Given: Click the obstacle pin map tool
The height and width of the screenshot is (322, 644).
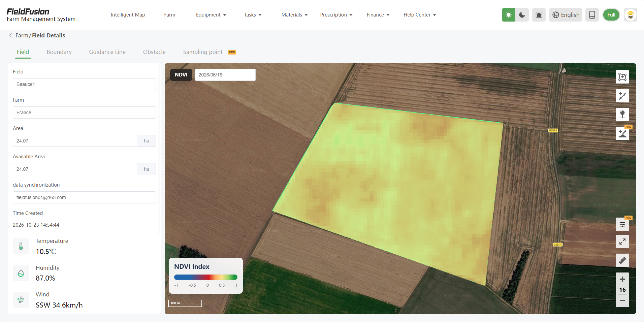Looking at the screenshot, I should tap(622, 115).
